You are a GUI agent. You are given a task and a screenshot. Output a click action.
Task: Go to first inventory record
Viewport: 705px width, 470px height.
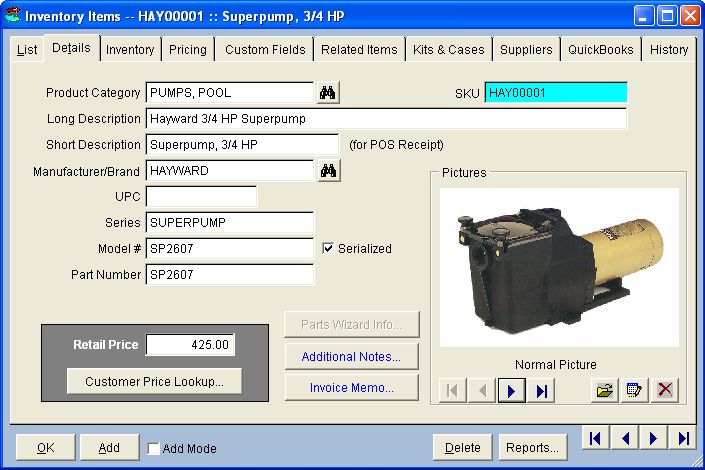(595, 438)
